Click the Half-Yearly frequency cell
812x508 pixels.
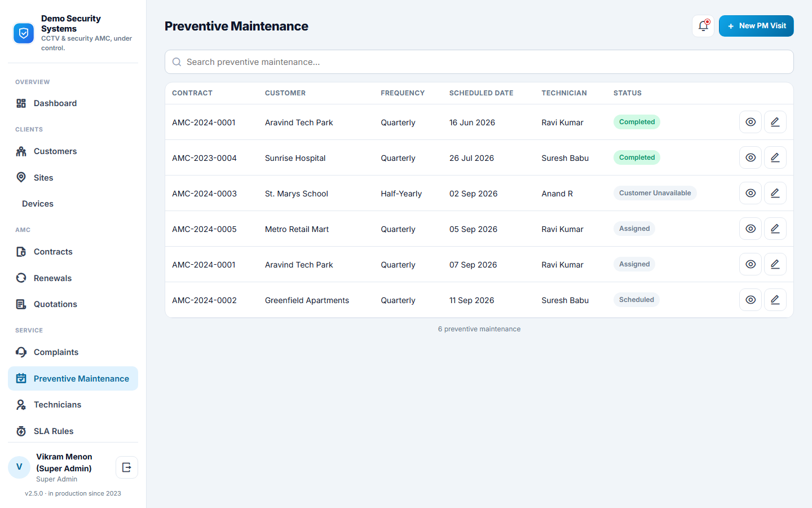(401, 194)
